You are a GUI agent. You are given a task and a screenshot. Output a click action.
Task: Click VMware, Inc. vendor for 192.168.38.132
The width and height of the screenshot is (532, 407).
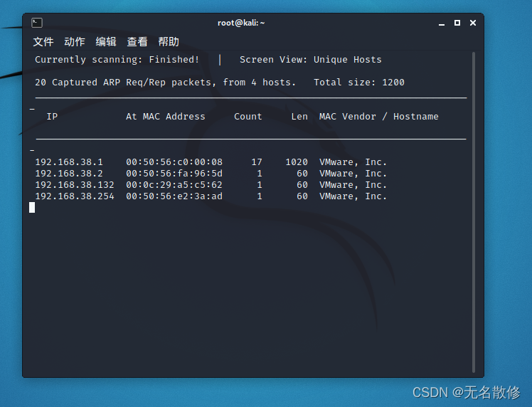click(353, 185)
